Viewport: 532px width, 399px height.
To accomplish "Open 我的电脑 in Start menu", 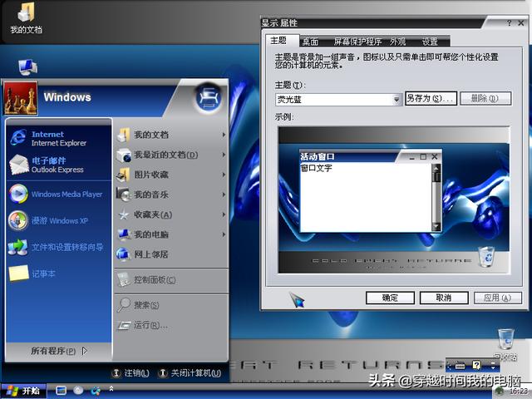I will pos(171,234).
